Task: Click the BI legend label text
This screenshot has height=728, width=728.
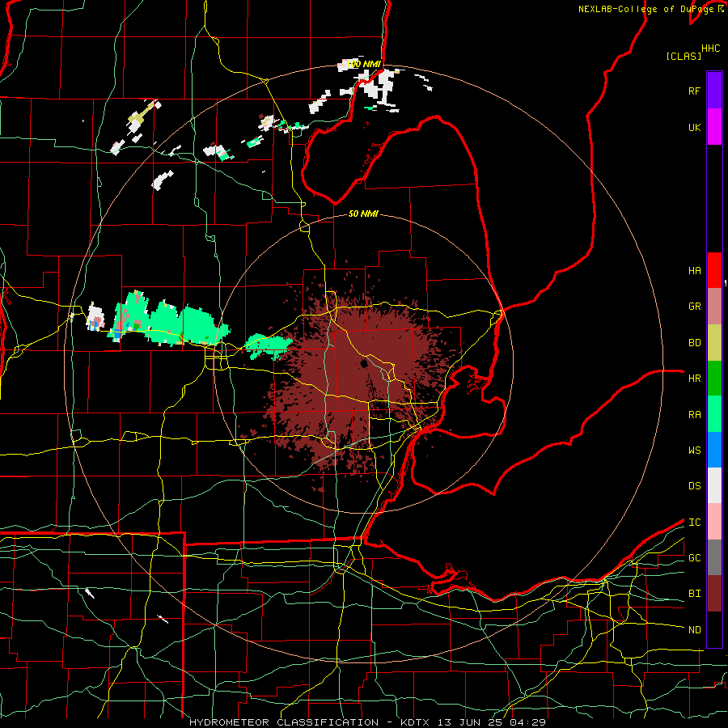Action: 694,594
